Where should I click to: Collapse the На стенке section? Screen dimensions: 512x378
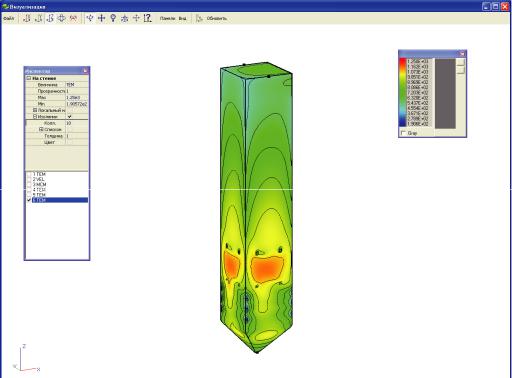[29, 78]
